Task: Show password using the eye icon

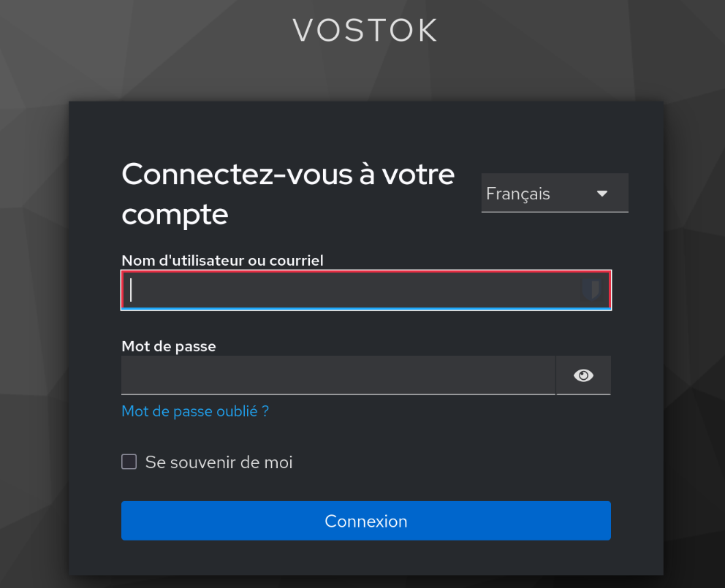Action: 583,375
